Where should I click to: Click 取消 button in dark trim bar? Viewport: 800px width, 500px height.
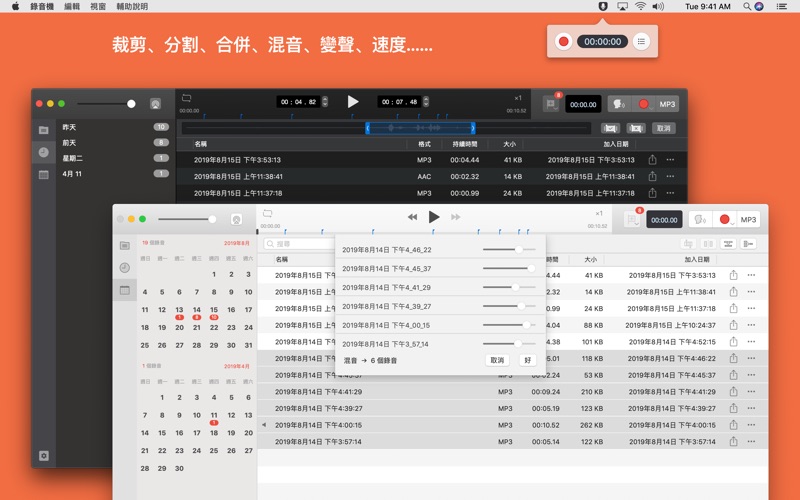(663, 128)
